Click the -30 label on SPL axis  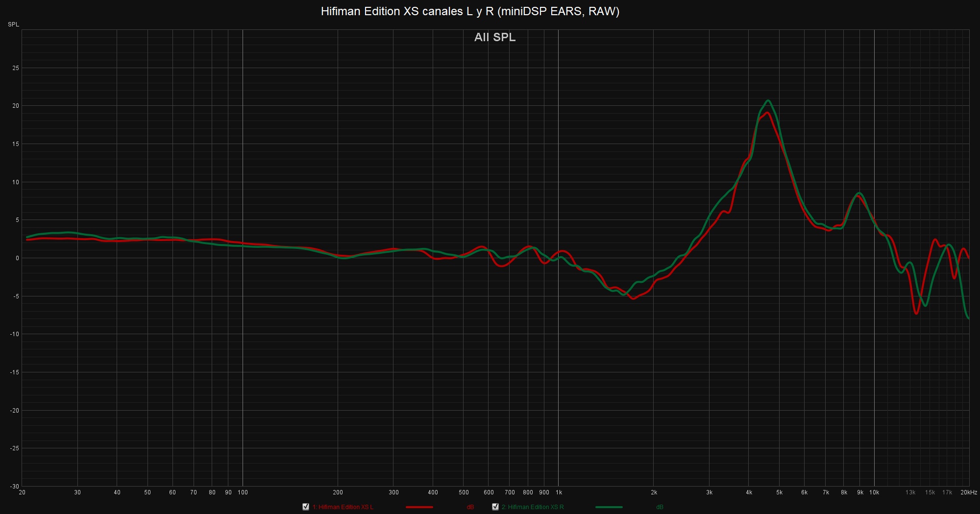pos(14,486)
